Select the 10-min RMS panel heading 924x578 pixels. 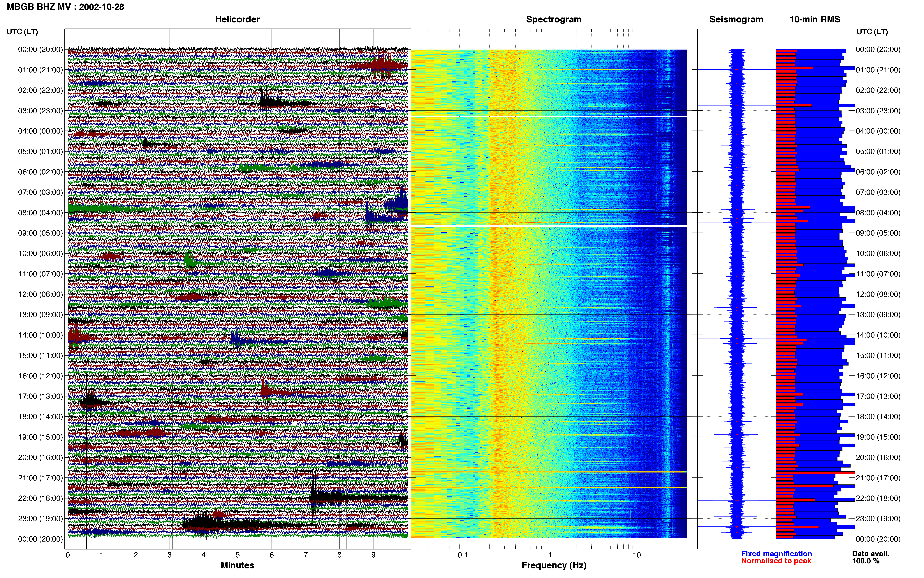(815, 20)
